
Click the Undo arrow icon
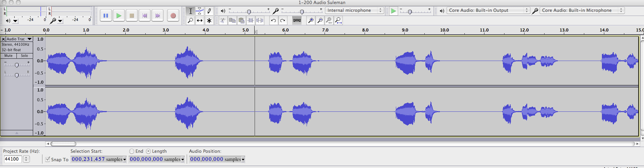[273, 20]
